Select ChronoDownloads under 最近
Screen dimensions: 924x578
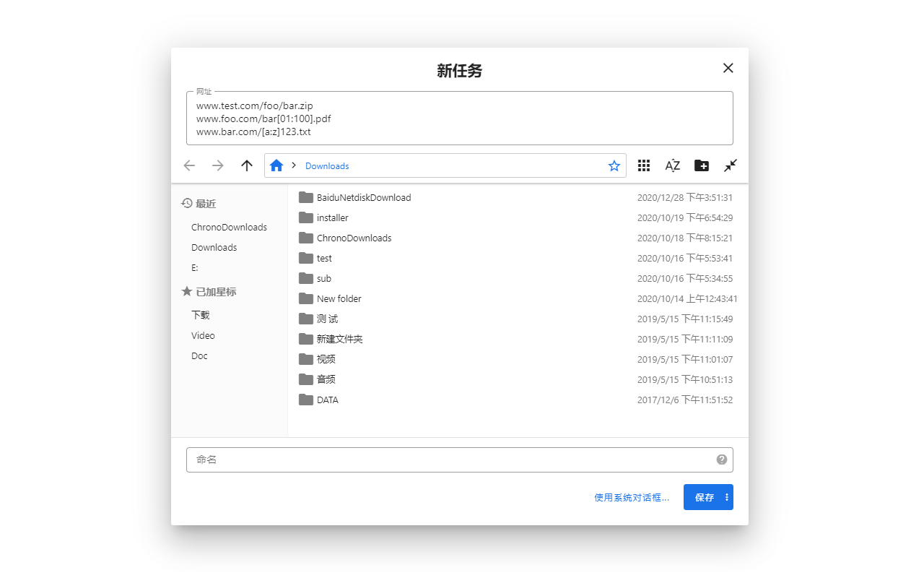click(x=228, y=227)
